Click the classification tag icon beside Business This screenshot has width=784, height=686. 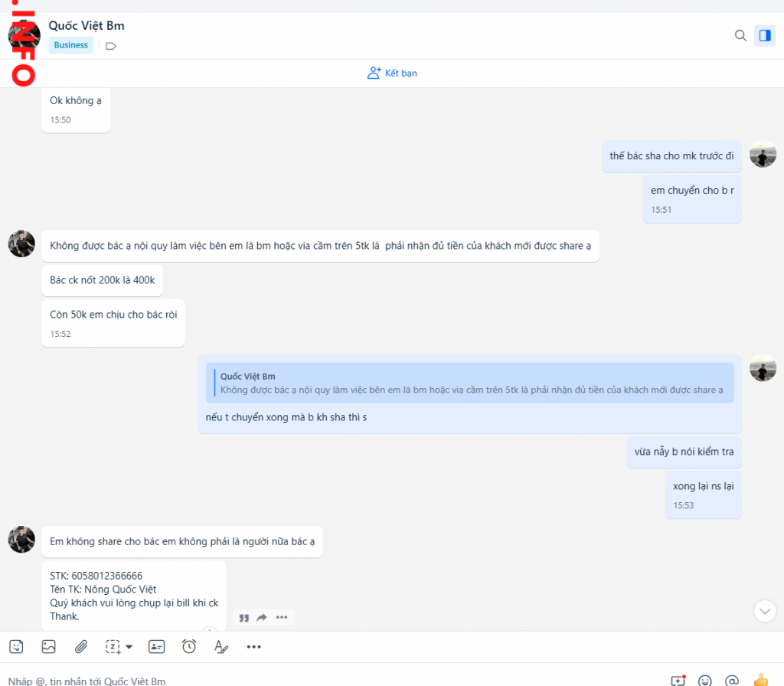110,46
